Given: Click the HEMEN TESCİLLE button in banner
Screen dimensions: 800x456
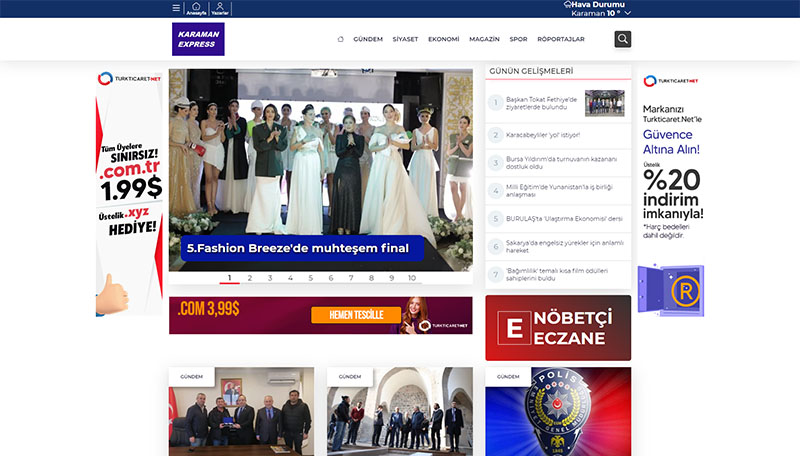Looking at the screenshot, I should pyautogui.click(x=356, y=315).
